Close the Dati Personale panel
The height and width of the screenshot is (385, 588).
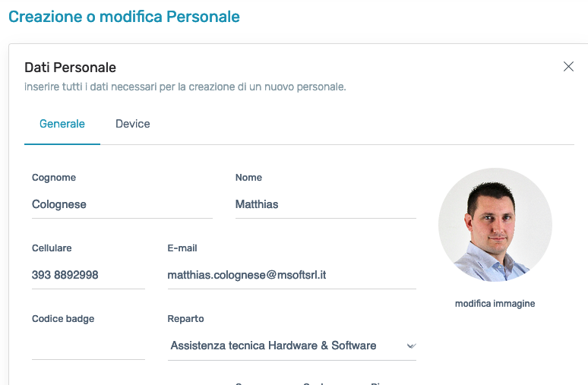[x=568, y=67]
